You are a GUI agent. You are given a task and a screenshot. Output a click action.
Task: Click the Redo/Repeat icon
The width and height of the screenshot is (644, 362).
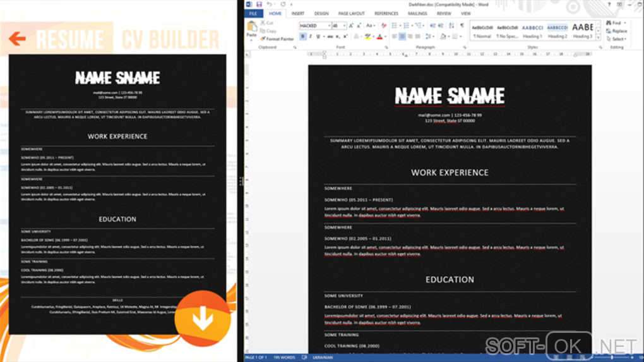[x=283, y=4]
